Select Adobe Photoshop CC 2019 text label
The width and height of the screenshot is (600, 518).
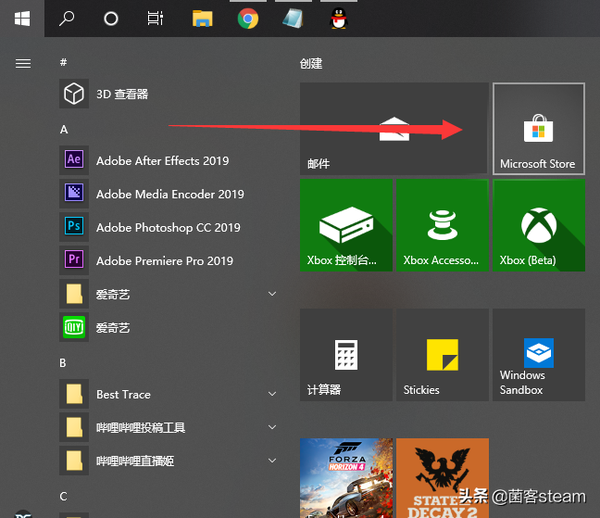click(x=168, y=227)
